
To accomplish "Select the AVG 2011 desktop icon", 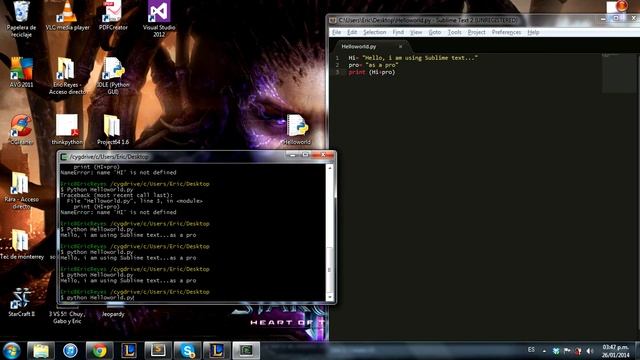I will (x=21, y=73).
